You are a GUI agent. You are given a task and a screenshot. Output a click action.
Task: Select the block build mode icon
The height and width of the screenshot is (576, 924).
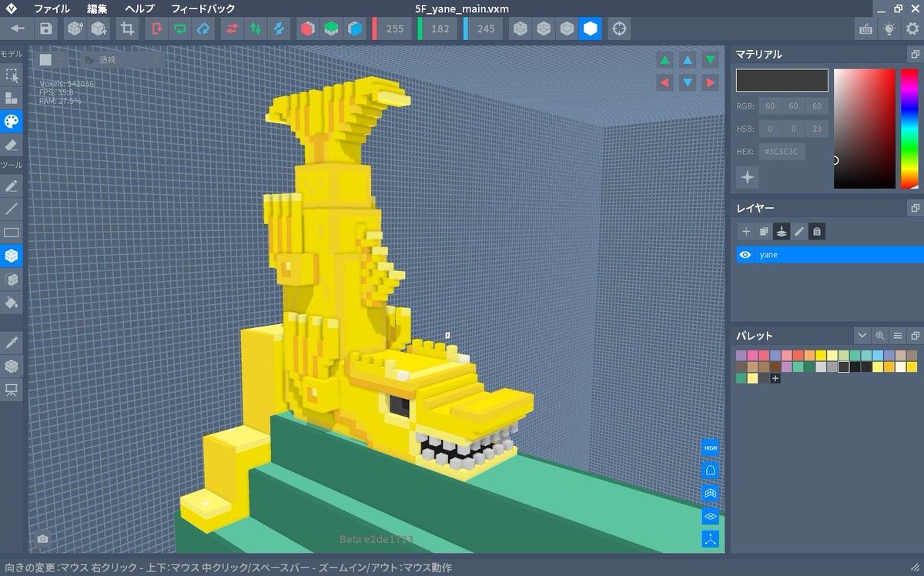tap(12, 98)
